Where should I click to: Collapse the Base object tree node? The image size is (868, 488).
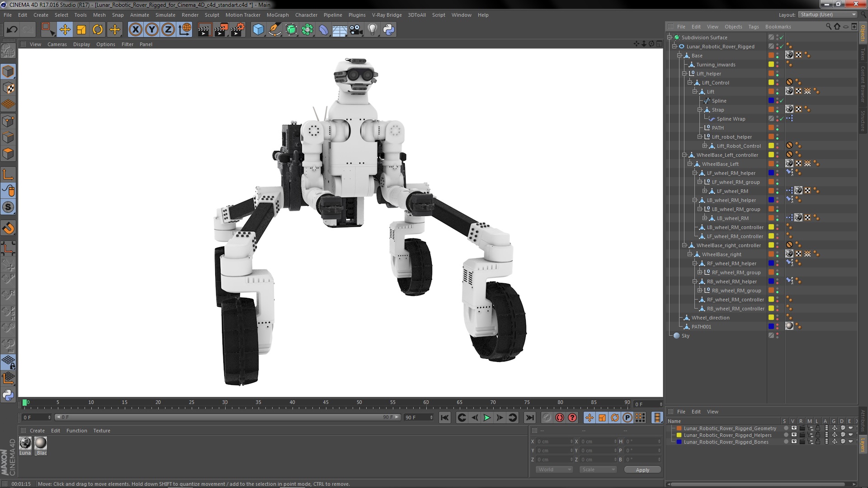pos(679,56)
